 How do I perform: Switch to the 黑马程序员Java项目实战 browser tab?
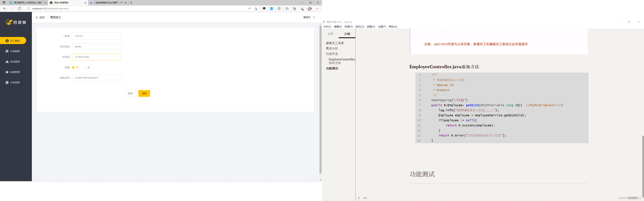point(28,3)
